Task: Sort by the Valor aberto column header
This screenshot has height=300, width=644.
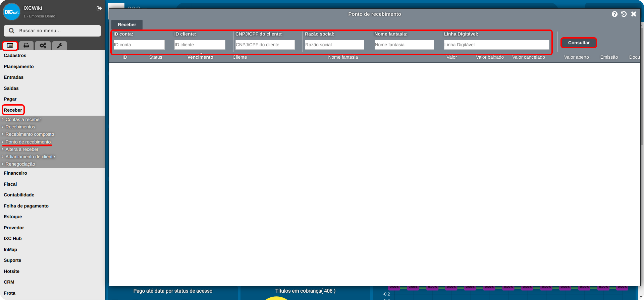Action: pyautogui.click(x=576, y=57)
